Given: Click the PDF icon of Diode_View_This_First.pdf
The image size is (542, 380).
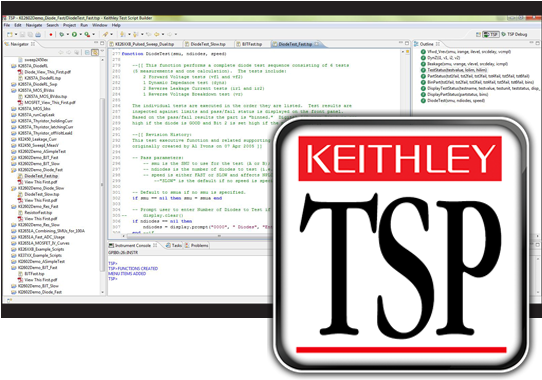Looking at the screenshot, I should 20,72.
